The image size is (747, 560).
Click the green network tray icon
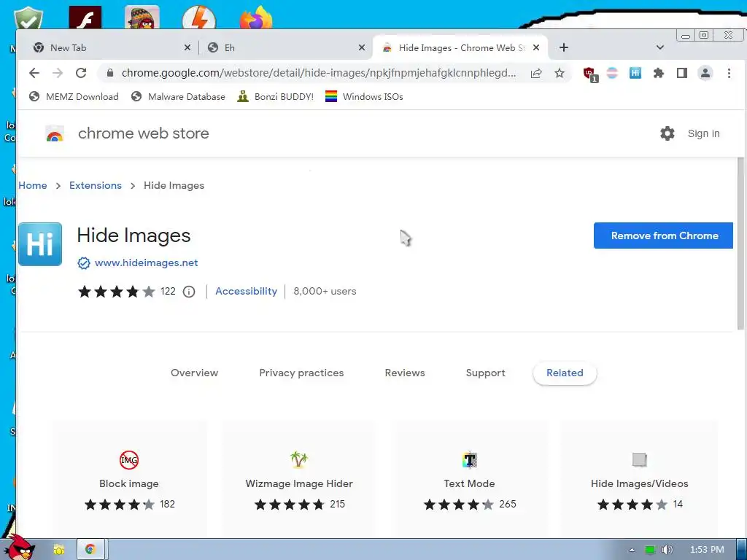point(650,550)
